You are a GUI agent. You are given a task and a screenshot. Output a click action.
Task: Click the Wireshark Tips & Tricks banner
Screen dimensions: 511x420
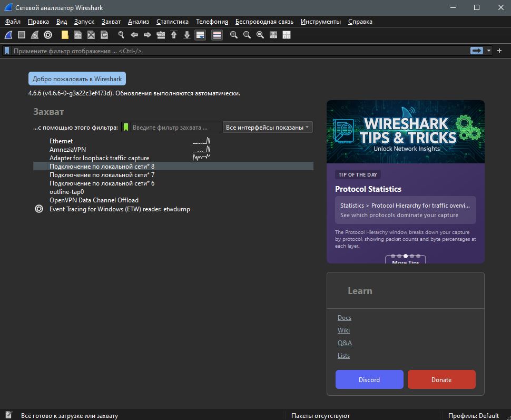point(406,132)
